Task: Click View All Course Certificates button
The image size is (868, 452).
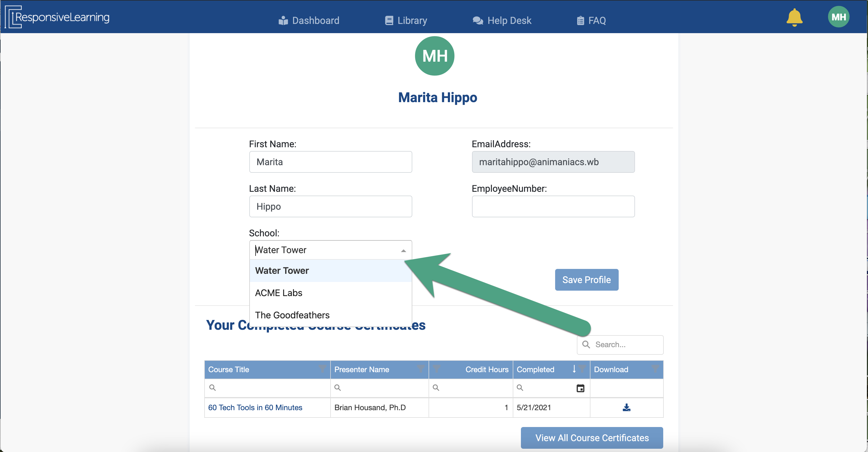Action: tap(592, 438)
